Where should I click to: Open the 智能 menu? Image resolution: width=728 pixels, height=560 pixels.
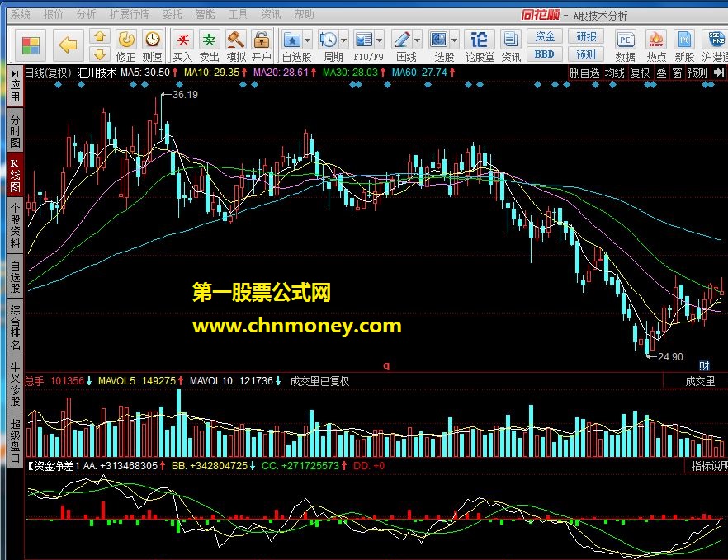pos(205,14)
